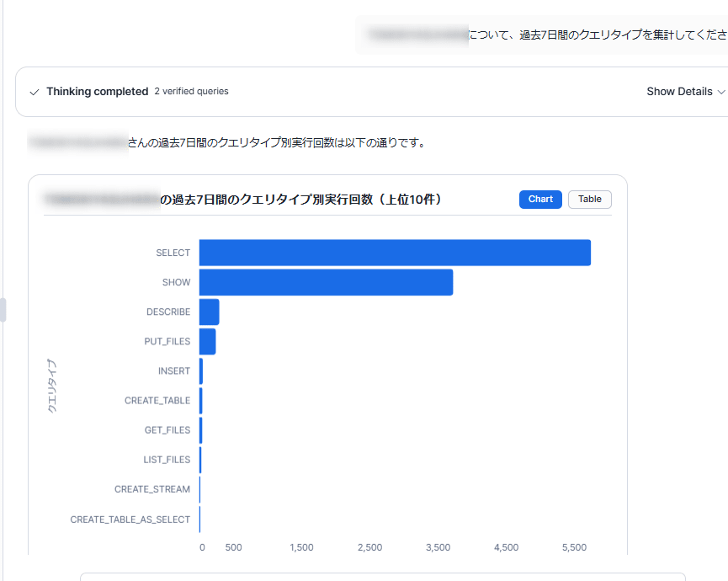Click the CREATE_TABLE_AS_SELECT axis label
This screenshot has width=728, height=581.
pos(130,520)
